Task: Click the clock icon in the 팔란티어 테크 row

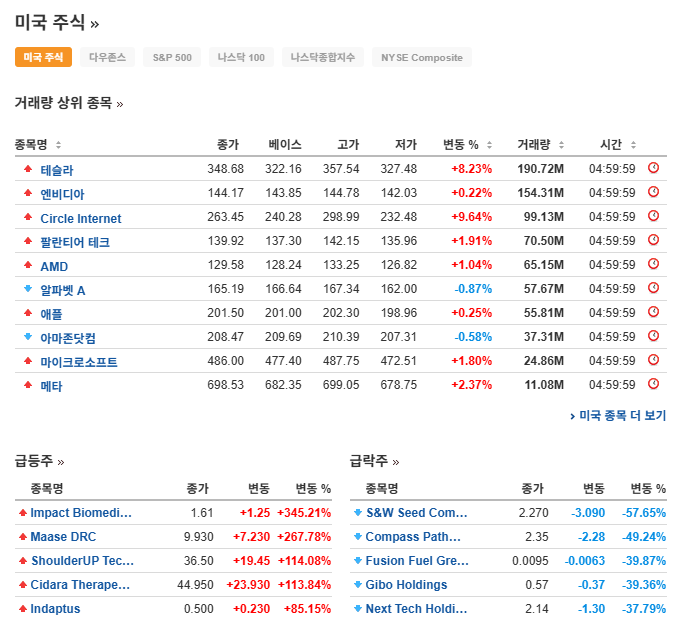Action: pyautogui.click(x=653, y=240)
